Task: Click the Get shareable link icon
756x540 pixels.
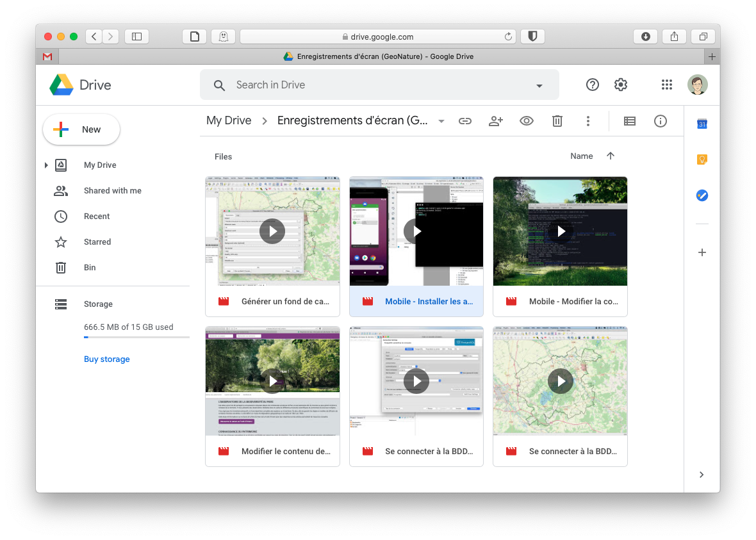Action: coord(464,121)
